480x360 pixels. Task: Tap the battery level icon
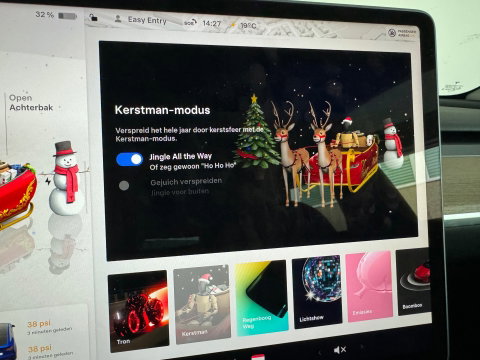67,16
